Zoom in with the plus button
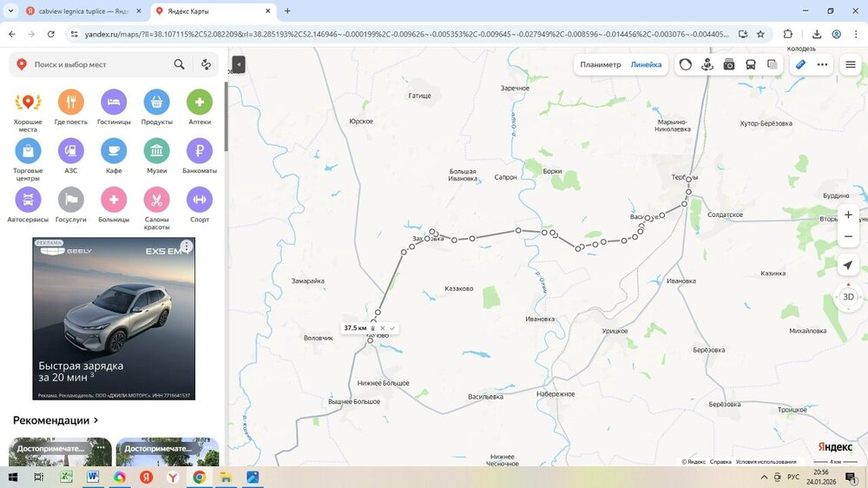Image resolution: width=868 pixels, height=488 pixels. click(848, 214)
